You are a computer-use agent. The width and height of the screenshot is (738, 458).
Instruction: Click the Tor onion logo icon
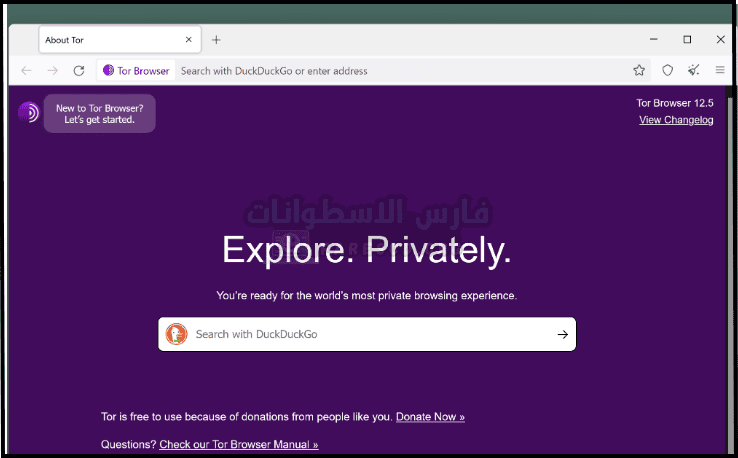[29, 113]
